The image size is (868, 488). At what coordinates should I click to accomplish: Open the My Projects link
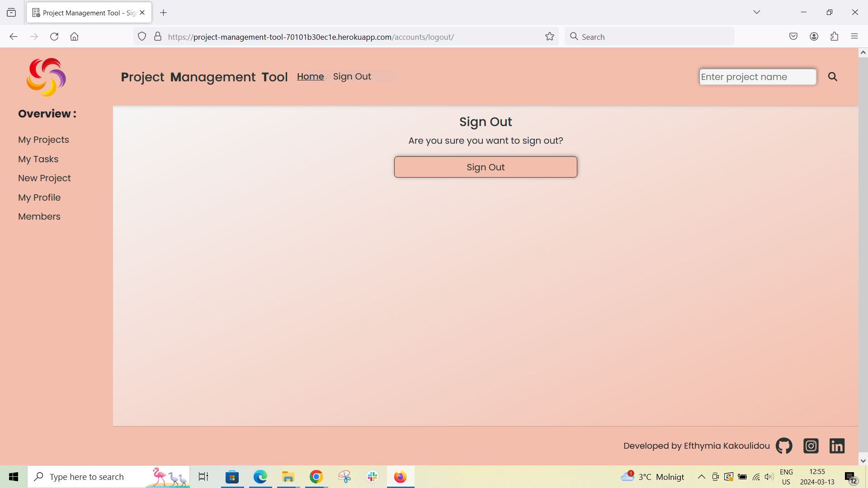(43, 139)
